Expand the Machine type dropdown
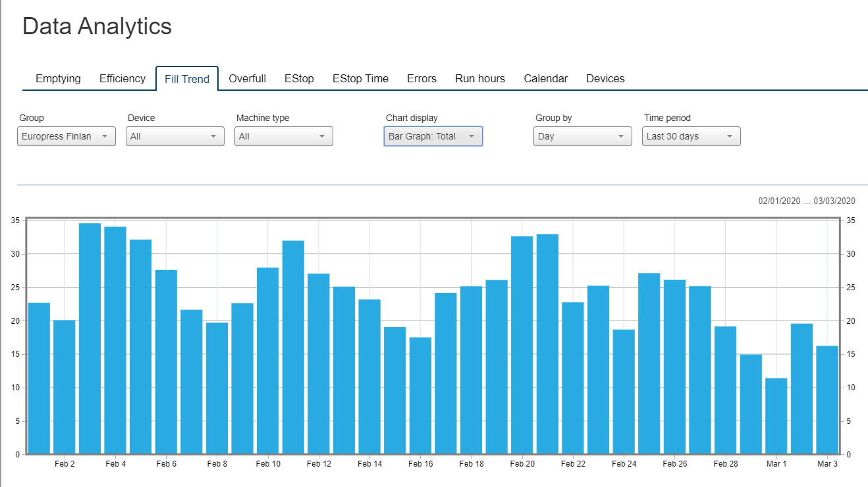 (x=284, y=136)
